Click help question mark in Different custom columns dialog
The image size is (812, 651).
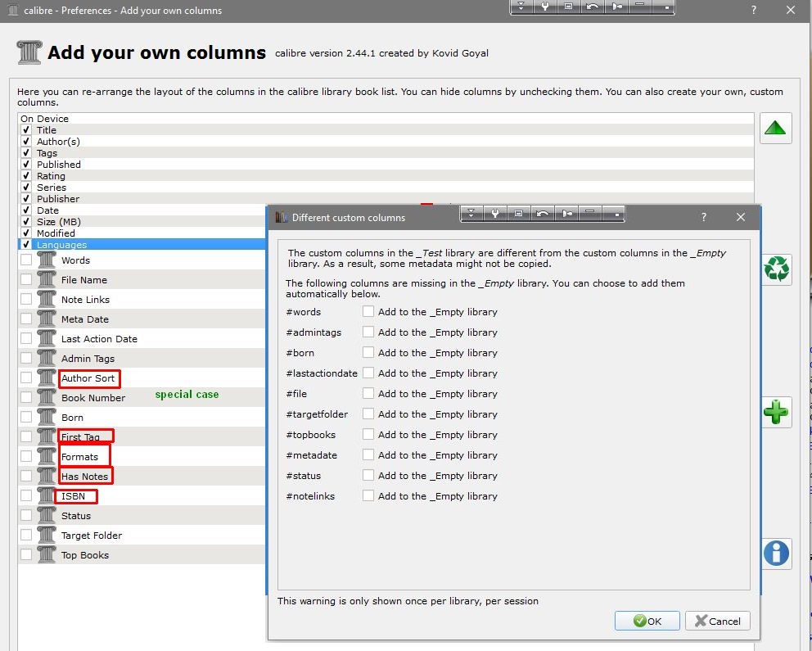[x=704, y=218]
